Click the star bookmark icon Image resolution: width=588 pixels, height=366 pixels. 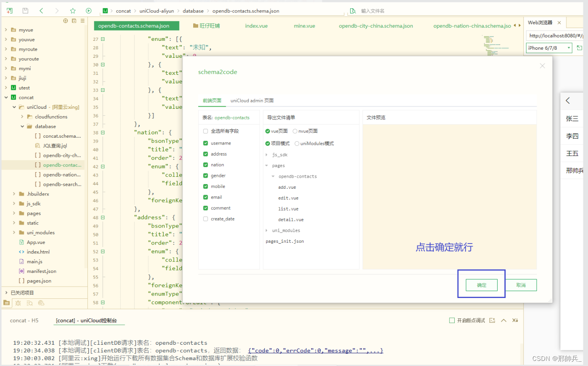coord(73,11)
